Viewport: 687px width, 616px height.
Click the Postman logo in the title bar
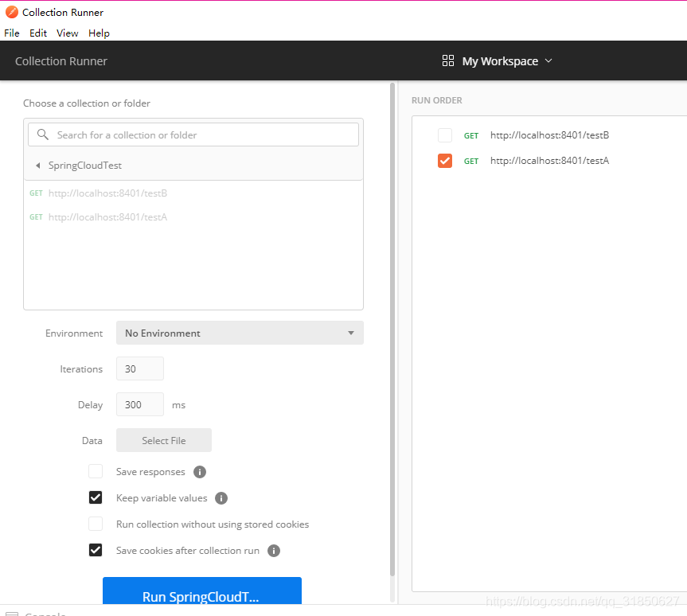tap(11, 12)
